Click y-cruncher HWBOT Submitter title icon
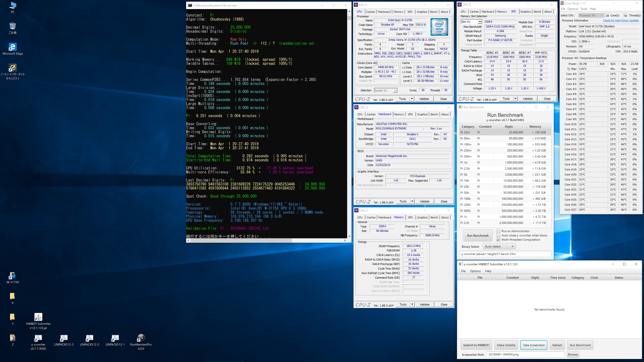644x362 pixels. (461, 264)
